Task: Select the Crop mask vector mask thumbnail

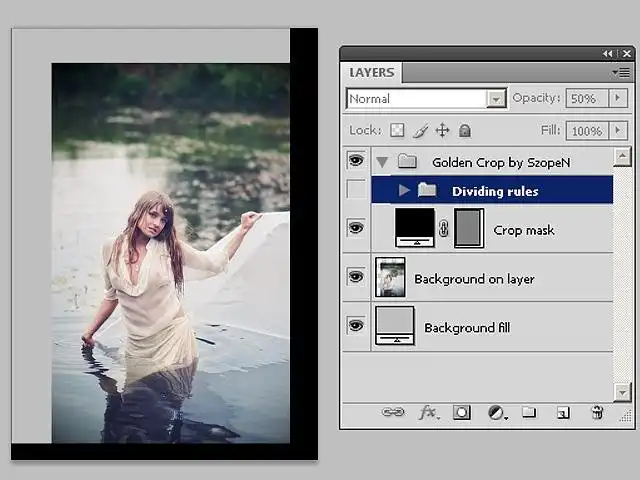Action: pyautogui.click(x=469, y=228)
